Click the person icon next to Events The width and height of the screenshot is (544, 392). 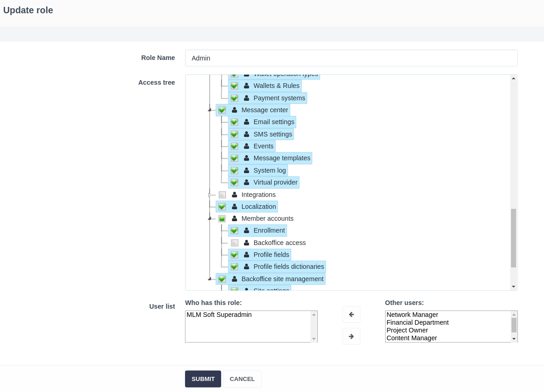point(246,147)
